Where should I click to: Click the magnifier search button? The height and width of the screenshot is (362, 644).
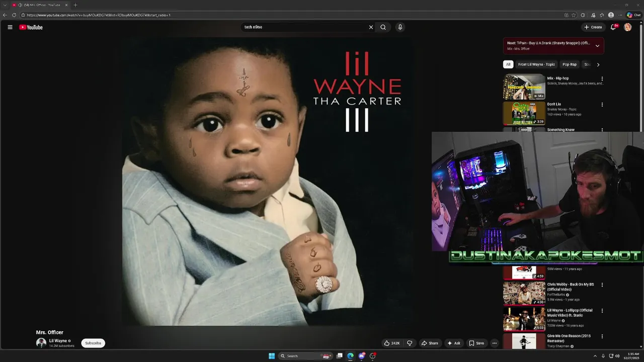[383, 27]
